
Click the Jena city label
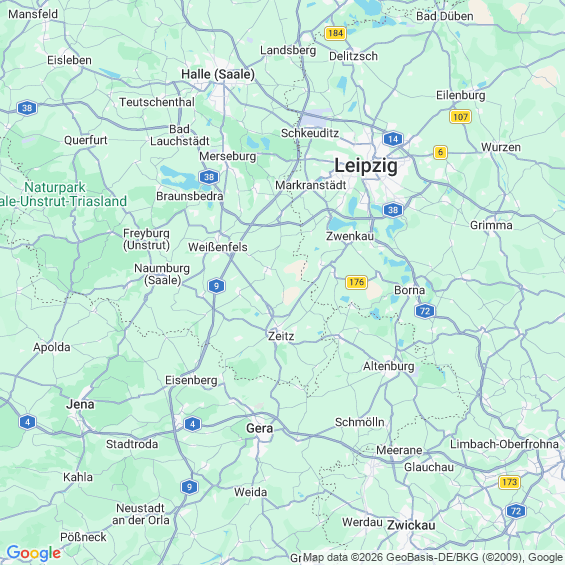tap(80, 405)
